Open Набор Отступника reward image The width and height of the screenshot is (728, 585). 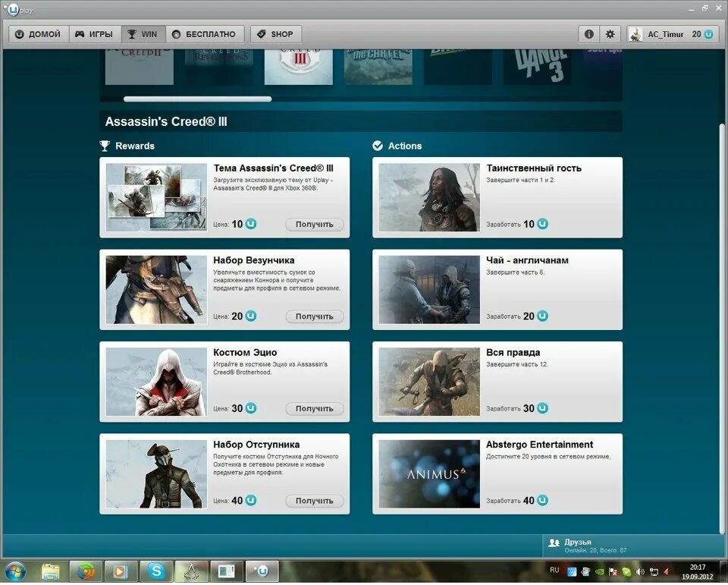156,474
